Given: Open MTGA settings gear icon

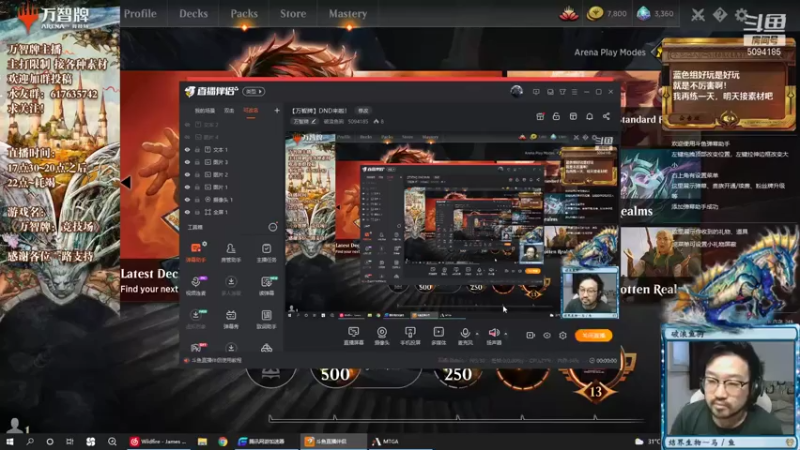Looking at the screenshot, I should tap(741, 15).
